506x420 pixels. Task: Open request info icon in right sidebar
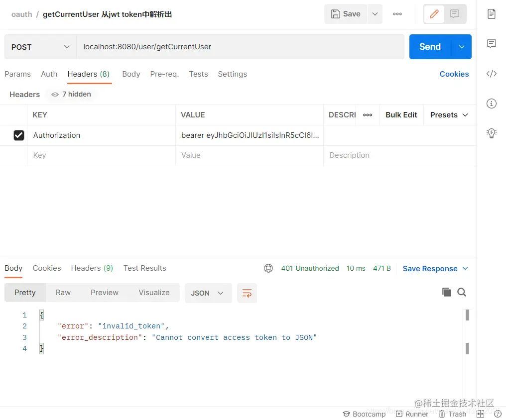coord(491,104)
